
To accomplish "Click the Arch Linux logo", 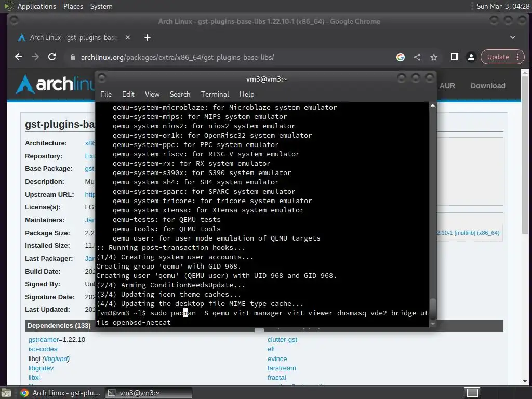I will click(55, 84).
